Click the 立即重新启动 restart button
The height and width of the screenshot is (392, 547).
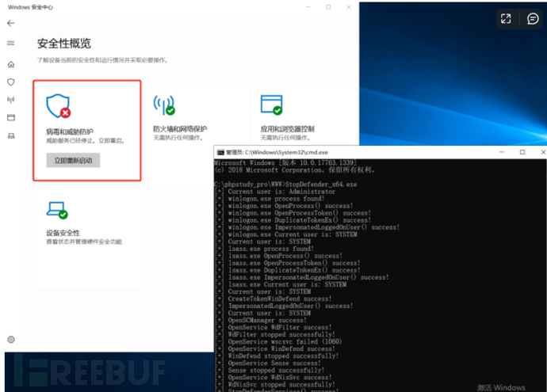click(73, 160)
